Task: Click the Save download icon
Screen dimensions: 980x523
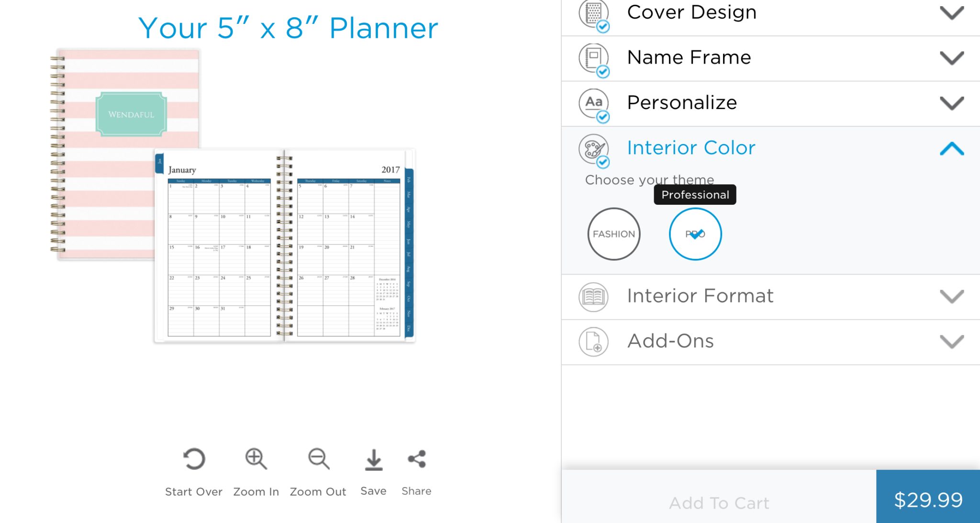Action: click(x=374, y=459)
